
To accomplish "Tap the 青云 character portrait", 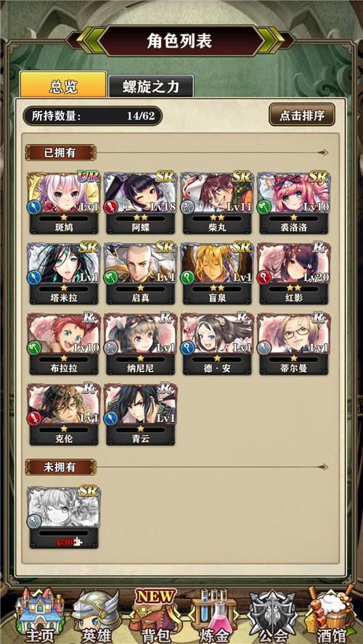I will pos(140,414).
